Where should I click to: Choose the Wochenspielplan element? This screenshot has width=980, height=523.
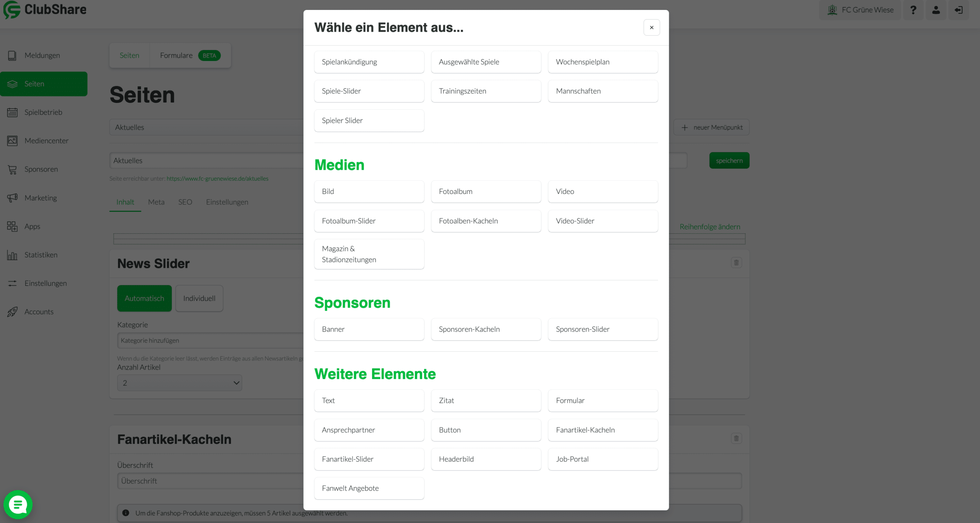tap(603, 62)
